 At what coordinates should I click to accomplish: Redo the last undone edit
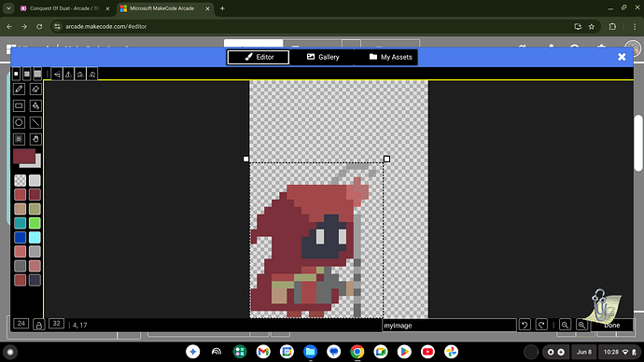(x=541, y=325)
